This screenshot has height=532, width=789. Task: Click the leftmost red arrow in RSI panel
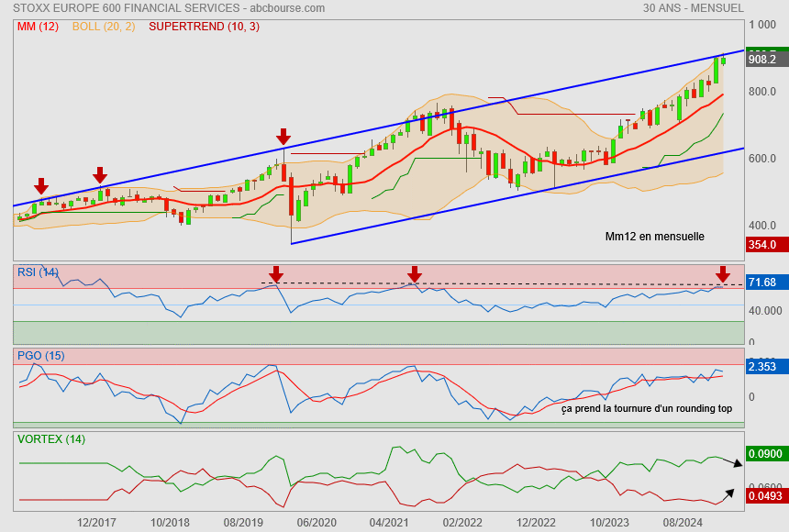pyautogui.click(x=276, y=274)
